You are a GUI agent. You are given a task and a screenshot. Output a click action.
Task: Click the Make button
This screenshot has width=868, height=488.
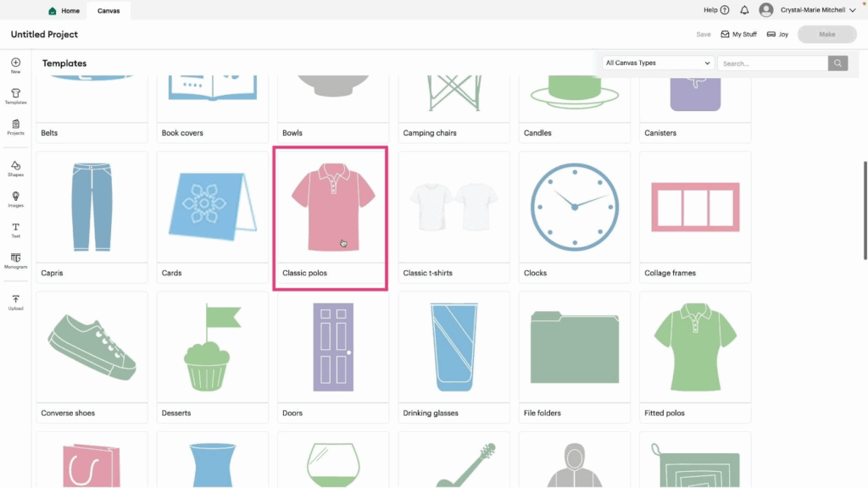pos(827,34)
